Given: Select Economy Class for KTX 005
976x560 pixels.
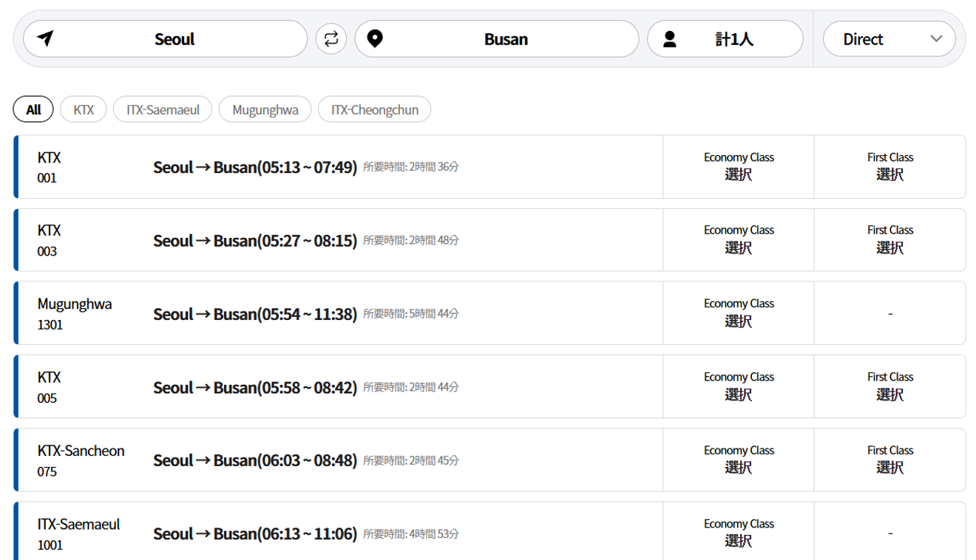Looking at the screenshot, I should pyautogui.click(x=738, y=386).
